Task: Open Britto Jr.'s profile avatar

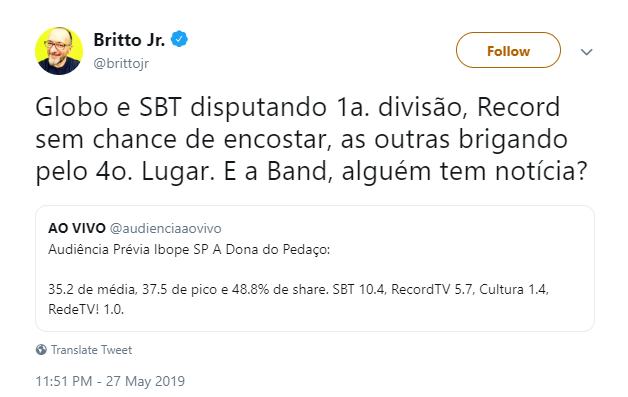Action: pyautogui.click(x=59, y=51)
